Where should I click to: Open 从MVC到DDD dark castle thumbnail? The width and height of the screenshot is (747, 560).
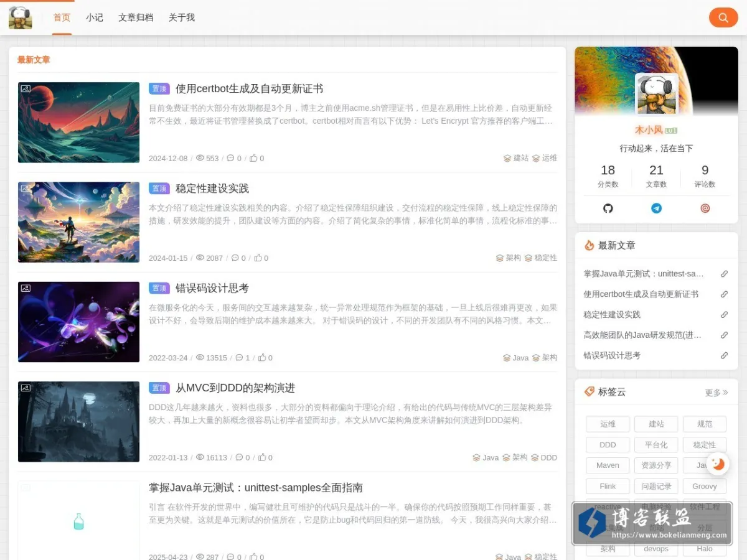tap(78, 422)
